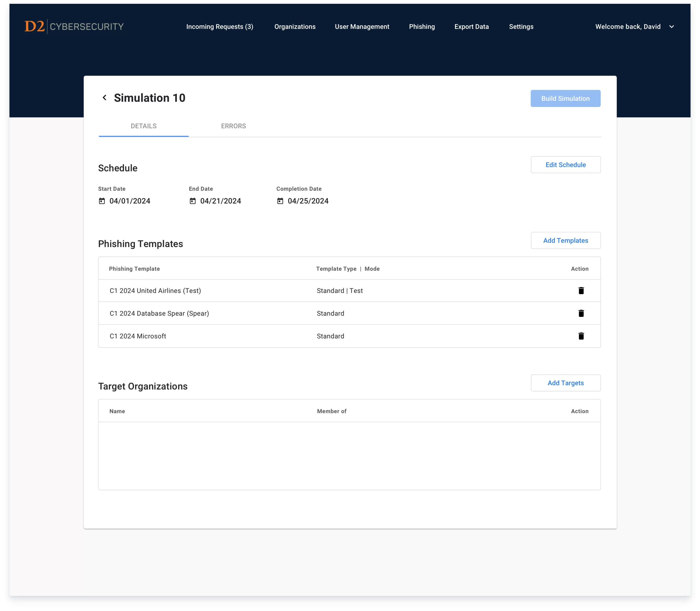Click the Phishing Template column header
Viewport: 700px width, 611px height.
134,269
